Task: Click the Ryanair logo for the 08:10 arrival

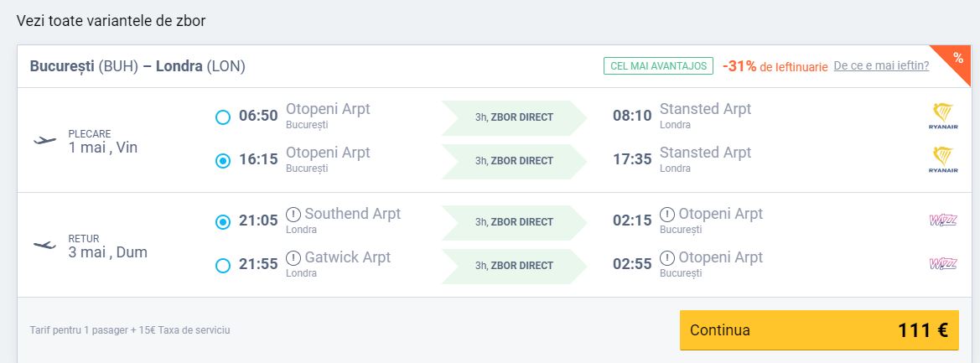Action: 943,117
